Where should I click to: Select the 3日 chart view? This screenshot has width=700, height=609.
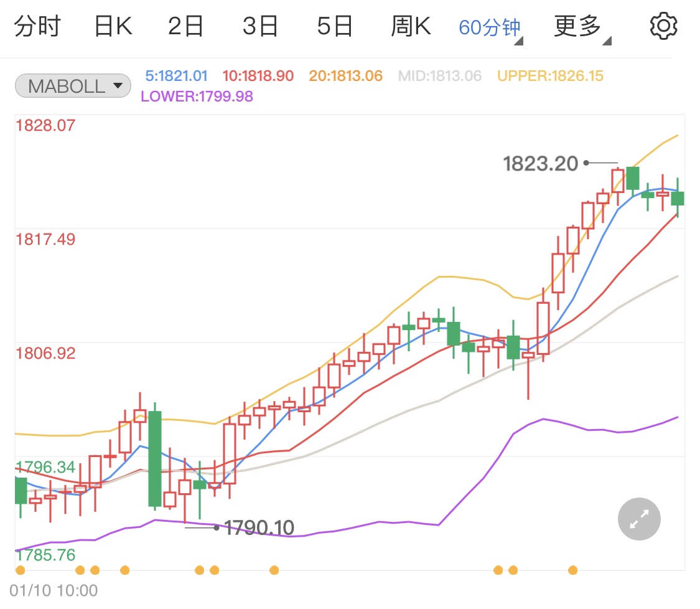coord(259,26)
